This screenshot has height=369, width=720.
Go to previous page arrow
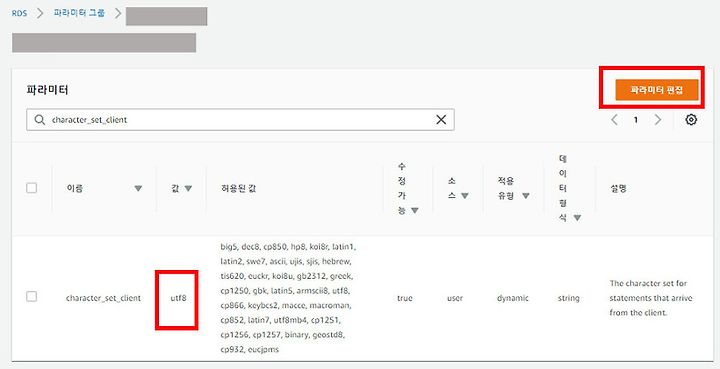tap(614, 120)
